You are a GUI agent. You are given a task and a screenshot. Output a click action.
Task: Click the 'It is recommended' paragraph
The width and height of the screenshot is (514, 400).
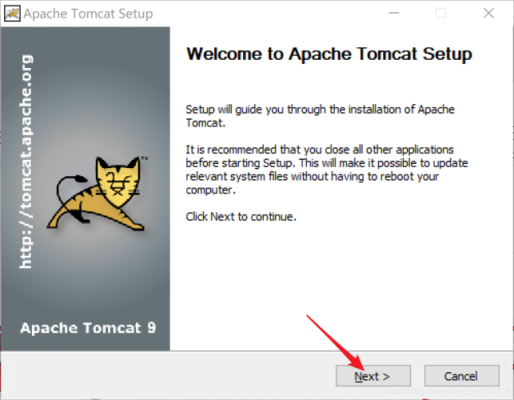coord(327,170)
